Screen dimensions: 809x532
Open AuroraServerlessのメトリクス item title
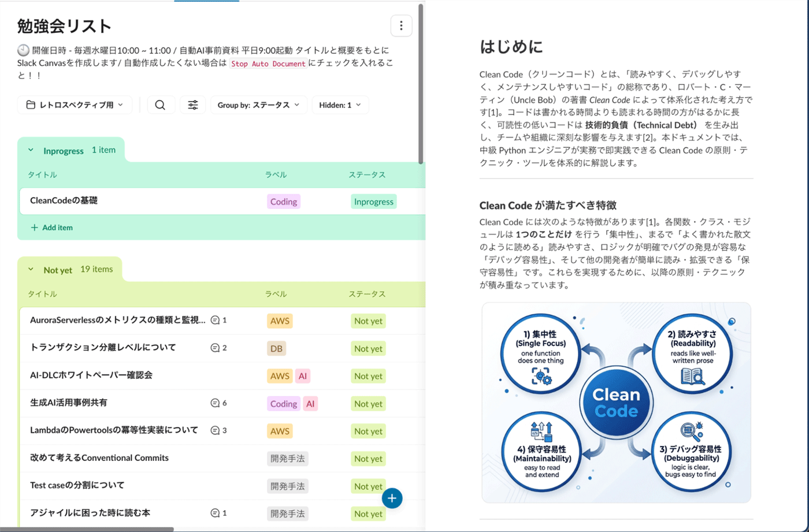point(118,320)
